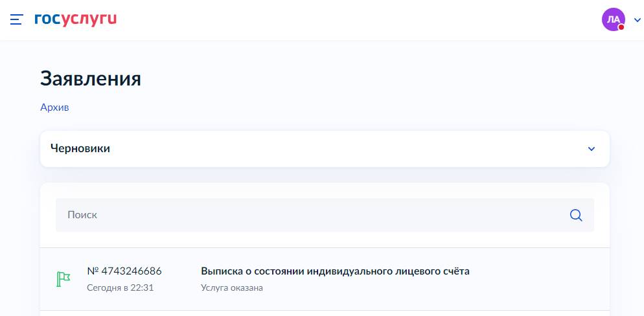Click the Заявления page heading
The height and width of the screenshot is (316, 644).
tap(90, 79)
